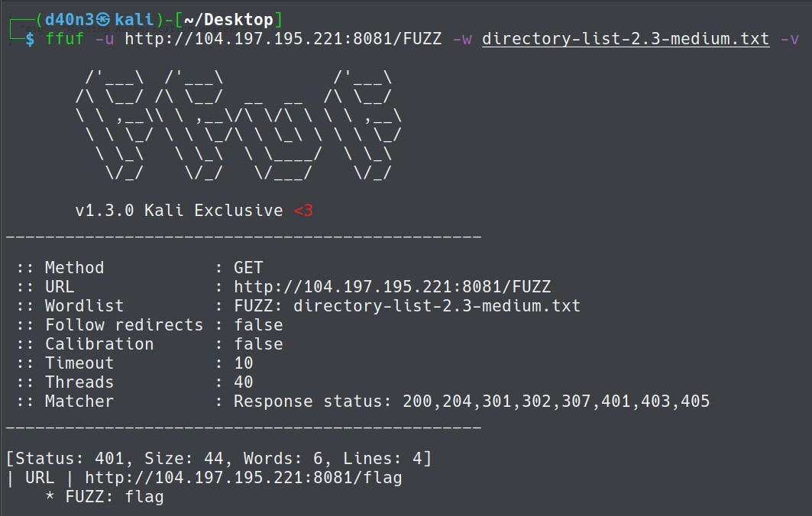Click the Response status matcher code list
This screenshot has width=812, height=516.
point(556,402)
